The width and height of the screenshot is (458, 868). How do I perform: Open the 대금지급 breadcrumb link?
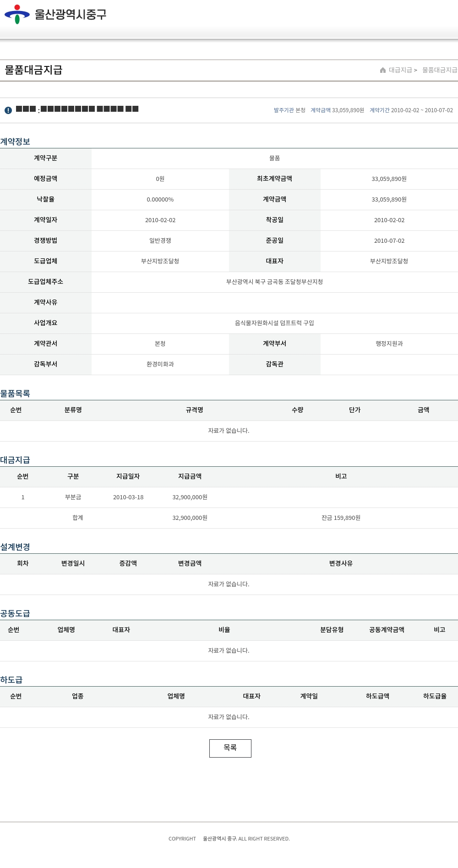coord(400,70)
